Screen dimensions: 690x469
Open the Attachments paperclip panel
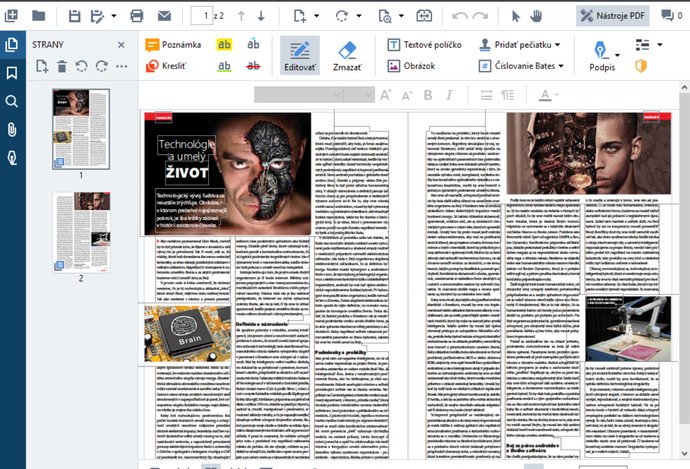pos(12,130)
